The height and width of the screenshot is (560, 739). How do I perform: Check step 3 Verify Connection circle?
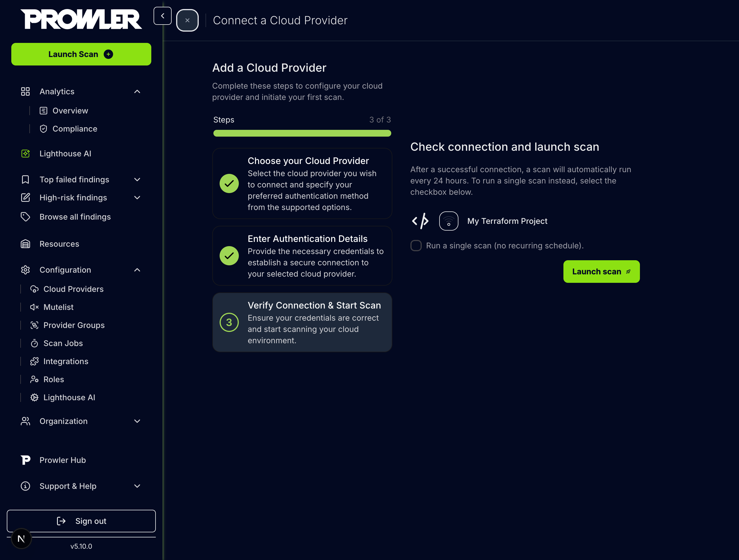pyautogui.click(x=229, y=322)
